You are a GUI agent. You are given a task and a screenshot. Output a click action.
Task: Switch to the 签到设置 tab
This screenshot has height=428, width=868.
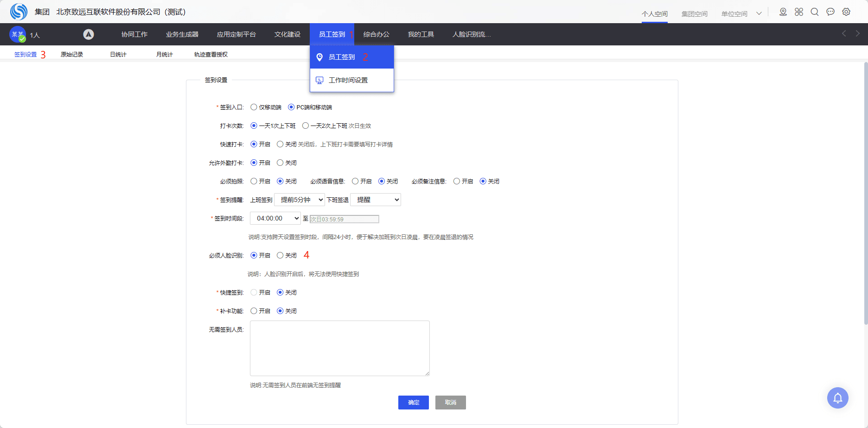point(26,54)
